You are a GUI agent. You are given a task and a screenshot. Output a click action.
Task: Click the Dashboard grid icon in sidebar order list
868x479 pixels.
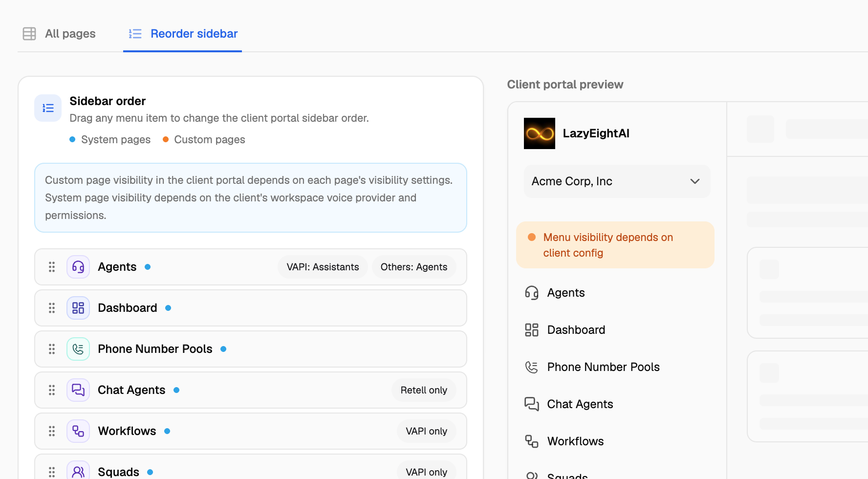[78, 308]
